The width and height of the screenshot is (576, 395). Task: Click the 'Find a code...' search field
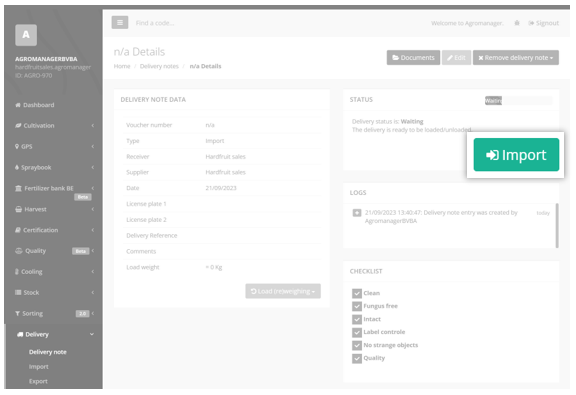[155, 23]
